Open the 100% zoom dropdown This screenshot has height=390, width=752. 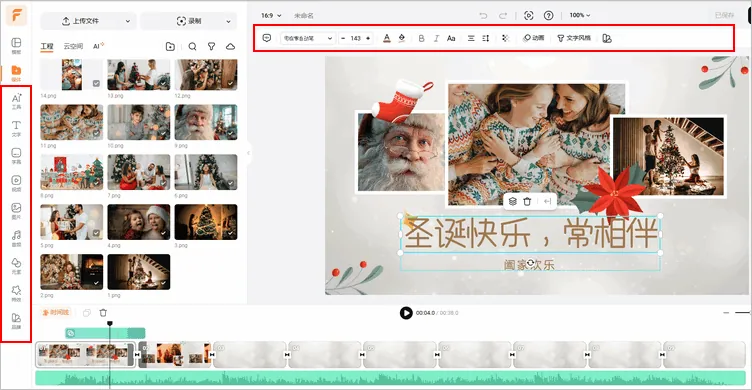580,15
